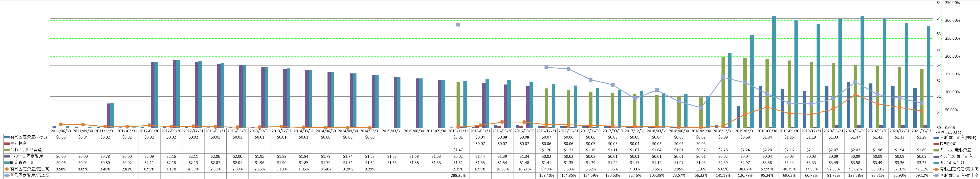Click the 2015/12/31 date column header
This screenshot has height=179, width=980.
click(x=458, y=131)
